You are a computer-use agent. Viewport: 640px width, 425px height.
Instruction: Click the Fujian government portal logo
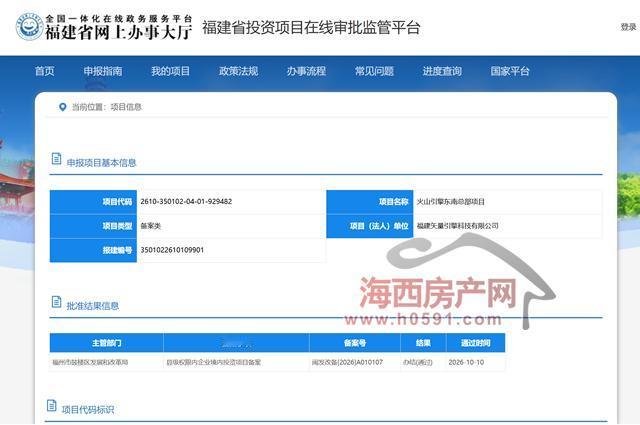point(29,27)
